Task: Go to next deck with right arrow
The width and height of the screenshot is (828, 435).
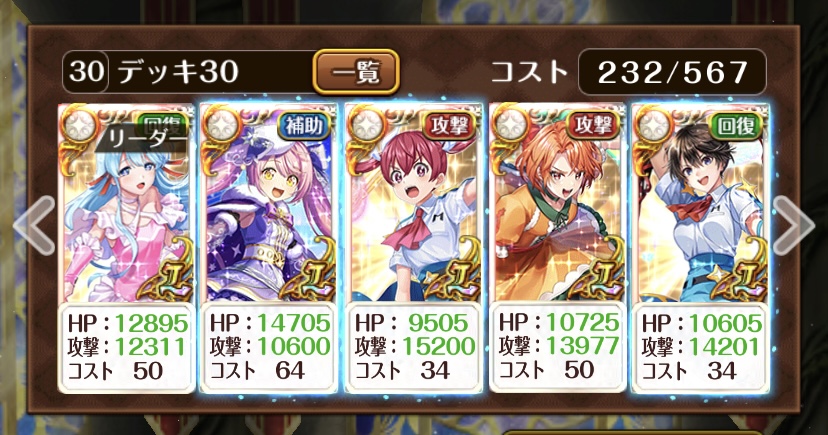Action: click(x=793, y=226)
